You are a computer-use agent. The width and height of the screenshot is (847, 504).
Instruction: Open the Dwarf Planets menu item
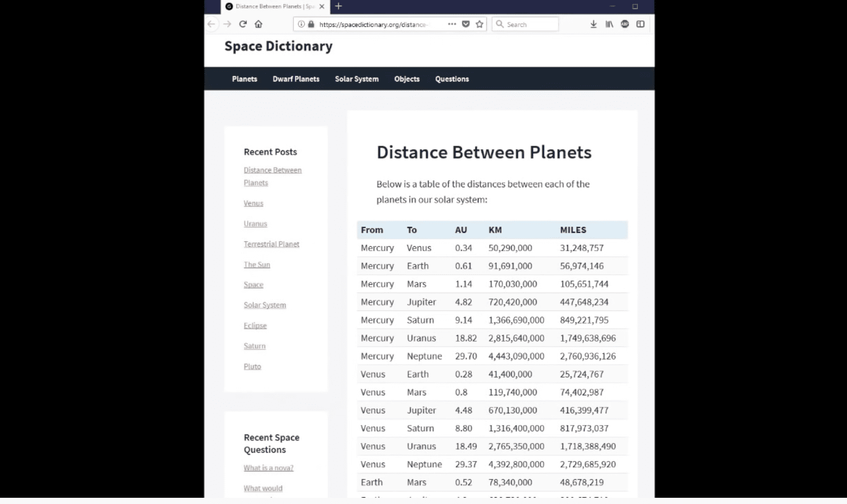pos(296,79)
